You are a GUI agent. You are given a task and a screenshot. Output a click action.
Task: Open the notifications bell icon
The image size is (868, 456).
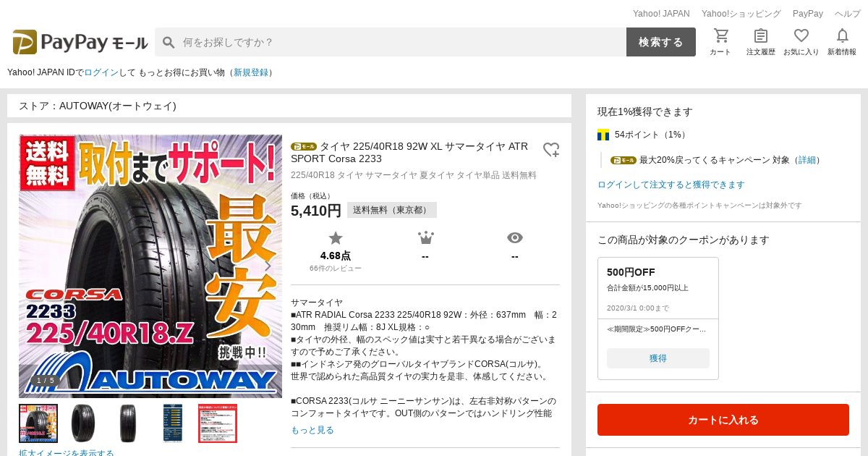coord(842,35)
